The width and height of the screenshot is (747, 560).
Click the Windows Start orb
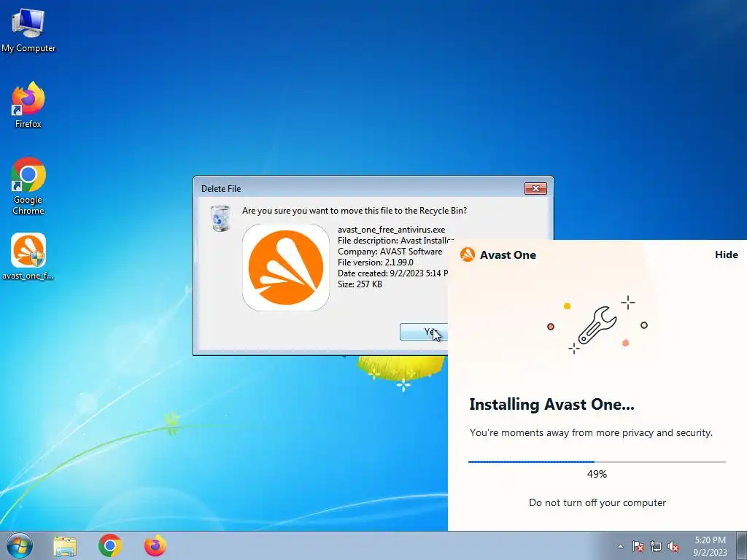tap(20, 545)
